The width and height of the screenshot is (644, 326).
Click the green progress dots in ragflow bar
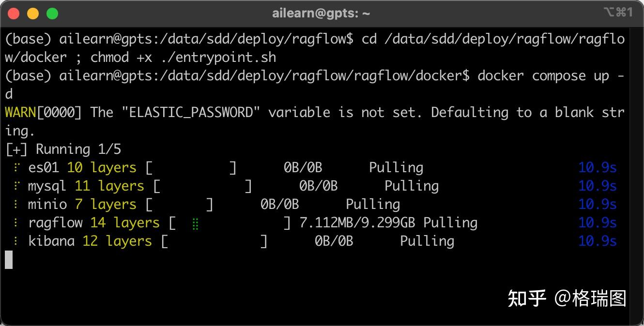(195, 223)
